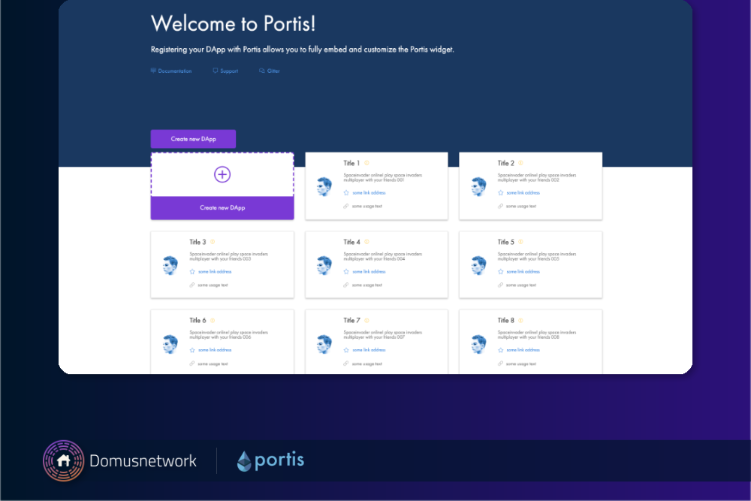Click the avatar on the Title 6 card

tap(170, 343)
